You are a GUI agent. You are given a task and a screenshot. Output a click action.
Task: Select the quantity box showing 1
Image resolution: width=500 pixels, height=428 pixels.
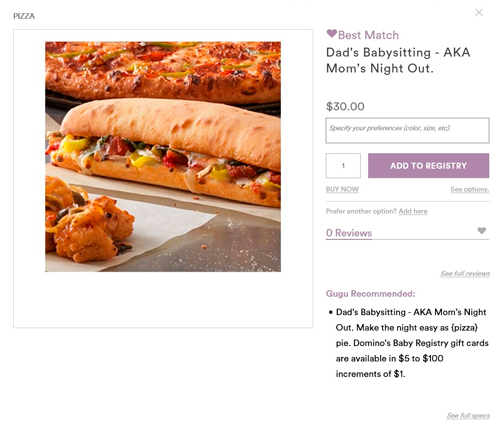[343, 166]
